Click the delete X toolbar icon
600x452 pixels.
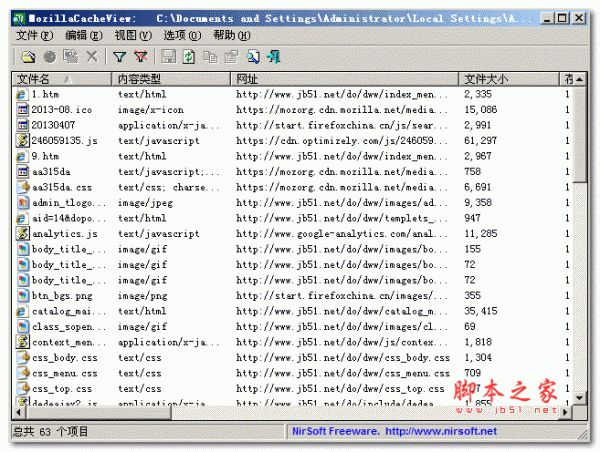[92, 57]
